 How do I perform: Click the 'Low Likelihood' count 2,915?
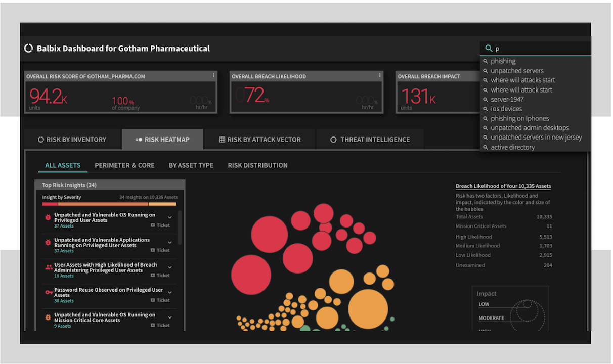(546, 255)
